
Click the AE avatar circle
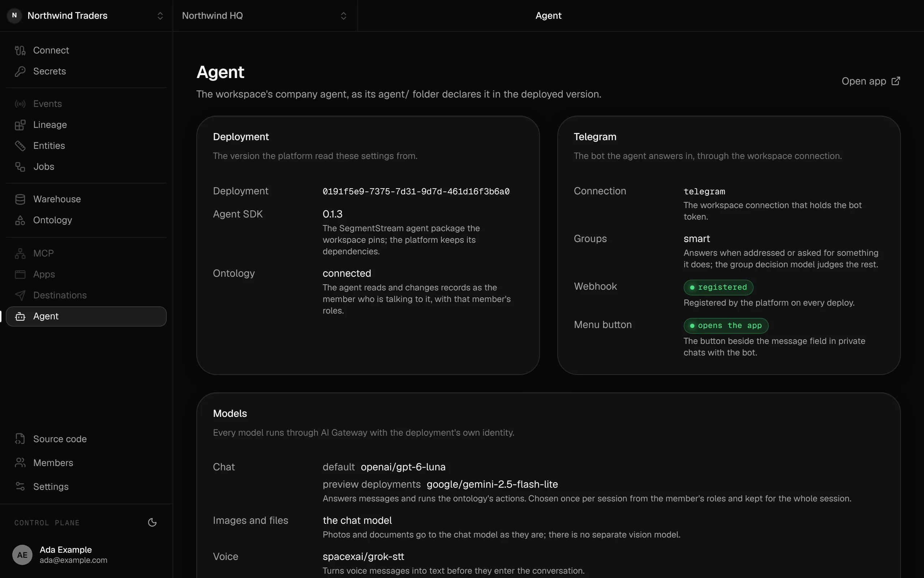[x=22, y=555]
